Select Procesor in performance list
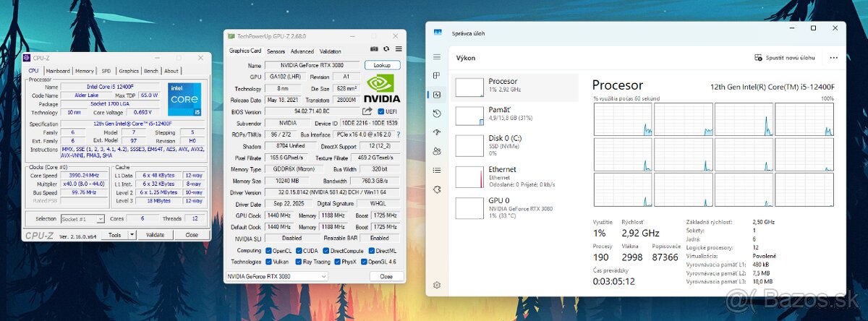This screenshot has width=868, height=321. point(514,87)
